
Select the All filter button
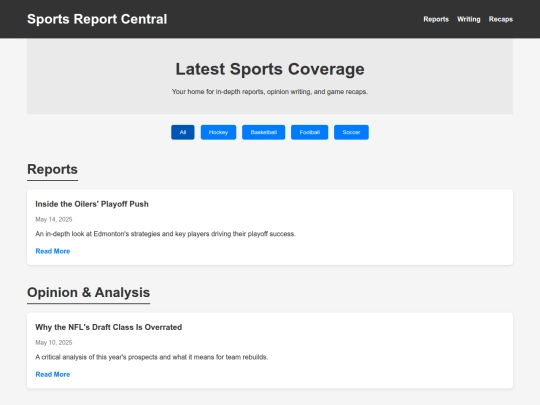pos(183,132)
